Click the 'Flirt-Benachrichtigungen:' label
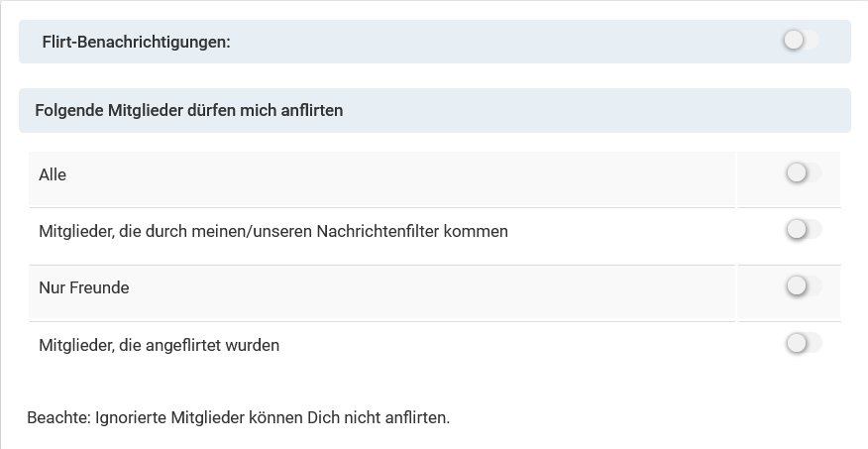 point(137,43)
